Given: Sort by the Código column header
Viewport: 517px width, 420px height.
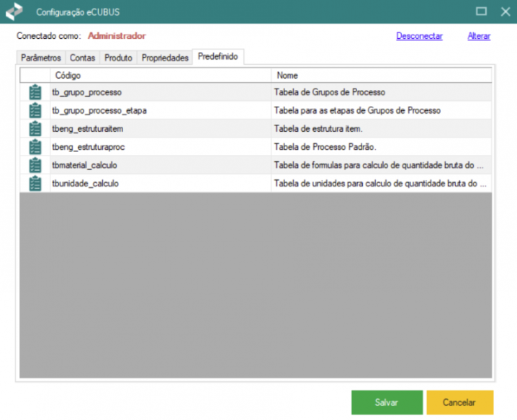Looking at the screenshot, I should pos(160,75).
